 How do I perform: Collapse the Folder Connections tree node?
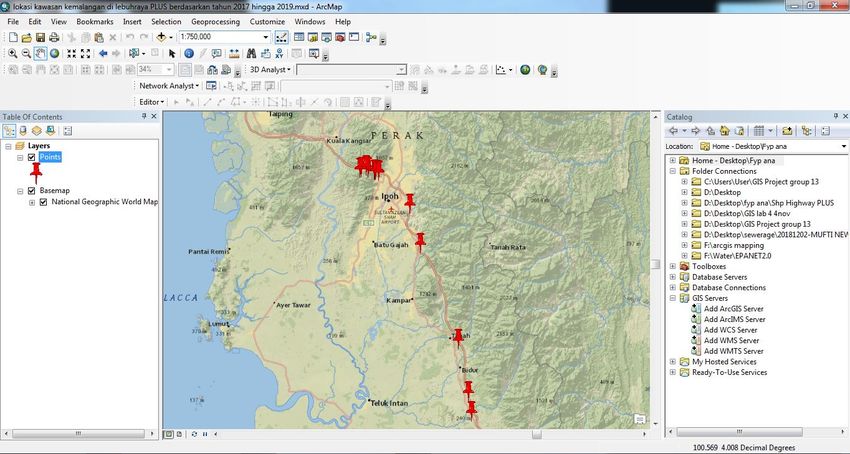672,171
